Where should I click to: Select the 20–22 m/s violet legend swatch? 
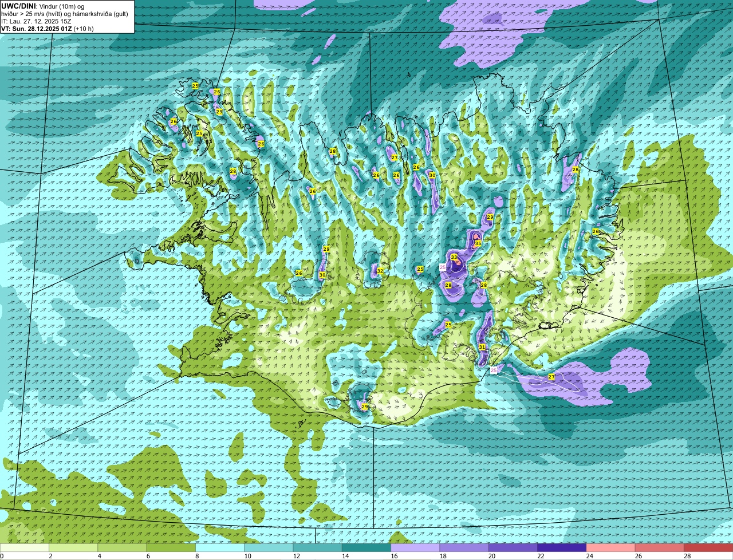513,547
